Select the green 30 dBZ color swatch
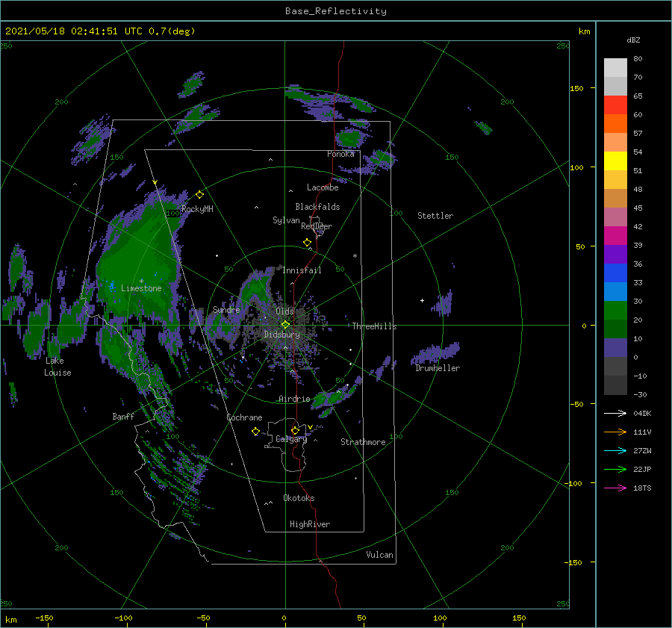672x628 pixels. pyautogui.click(x=615, y=310)
